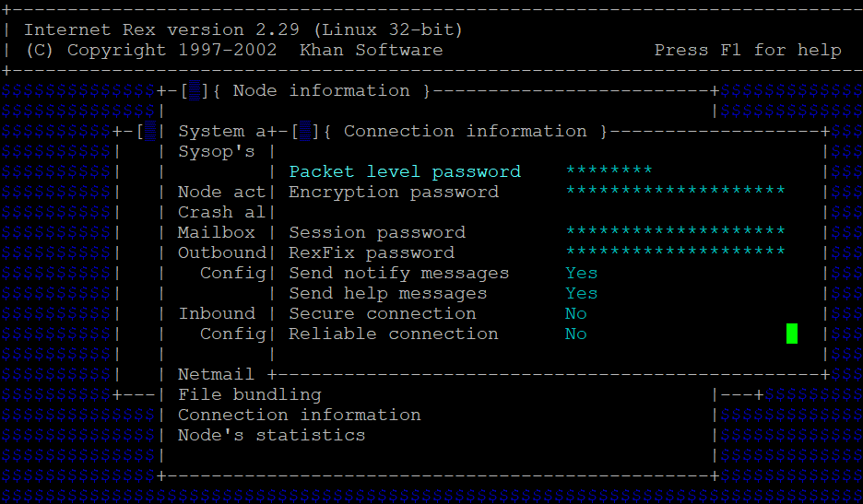Click close box of the leftmost background window
Viewport: 863px width, 504px height.
150,131
